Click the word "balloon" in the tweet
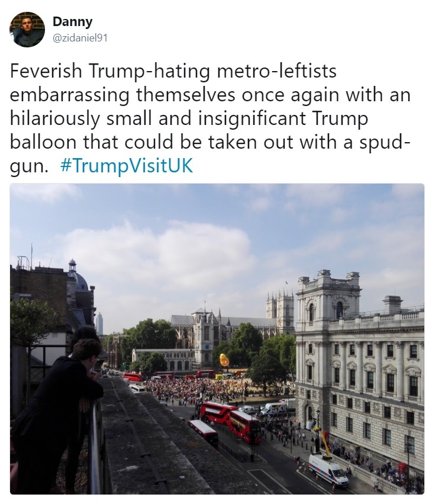The width and height of the screenshot is (432, 504). [43, 142]
